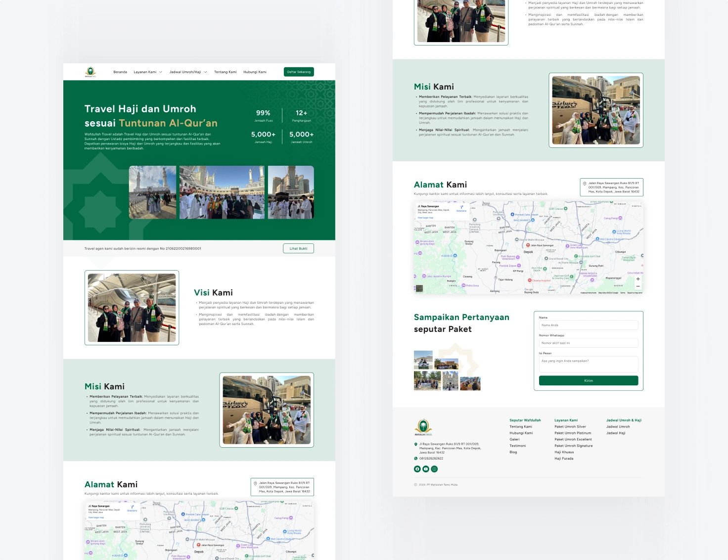The image size is (728, 560).
Task: Go to Beranda in the navigation bar
Action: (x=120, y=72)
